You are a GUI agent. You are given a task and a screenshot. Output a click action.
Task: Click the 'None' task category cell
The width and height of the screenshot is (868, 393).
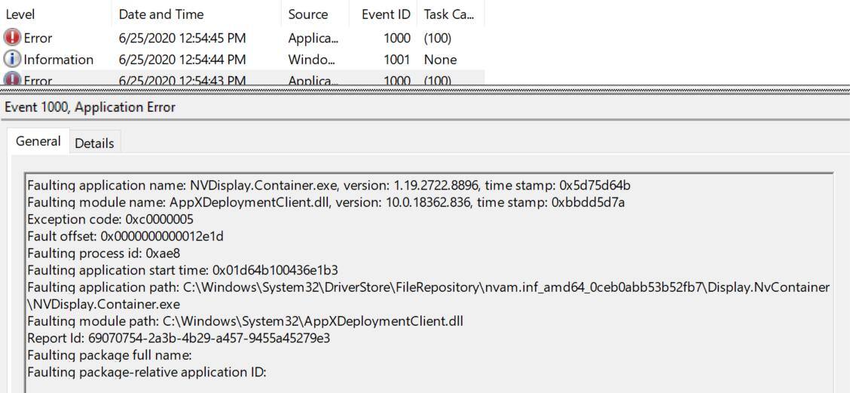pos(441,59)
